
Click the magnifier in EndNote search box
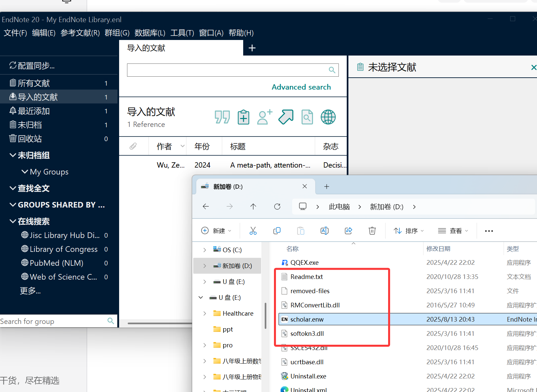(x=332, y=70)
